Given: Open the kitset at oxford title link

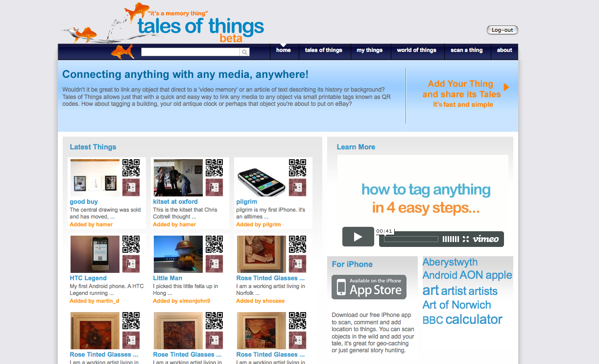Looking at the screenshot, I should coord(175,201).
